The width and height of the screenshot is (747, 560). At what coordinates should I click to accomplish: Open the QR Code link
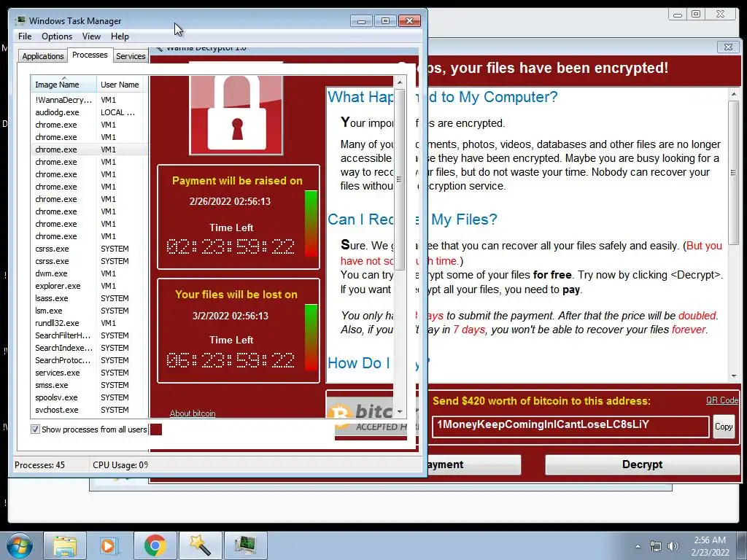[x=721, y=400]
